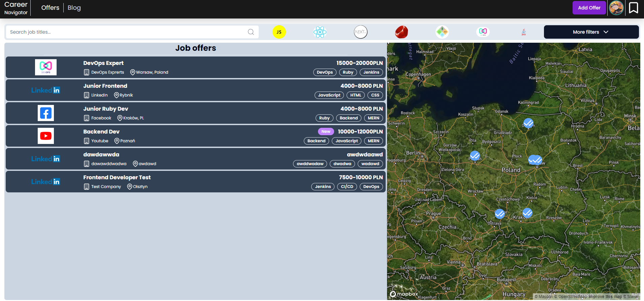Click DevOps tag on DevOps Expert offer

pyautogui.click(x=325, y=72)
